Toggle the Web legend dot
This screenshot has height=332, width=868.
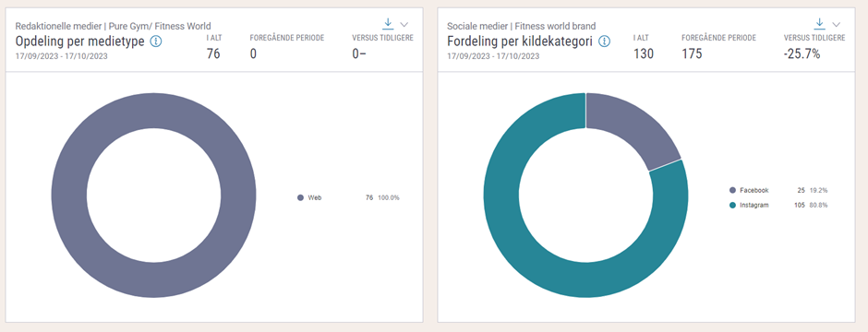301,197
